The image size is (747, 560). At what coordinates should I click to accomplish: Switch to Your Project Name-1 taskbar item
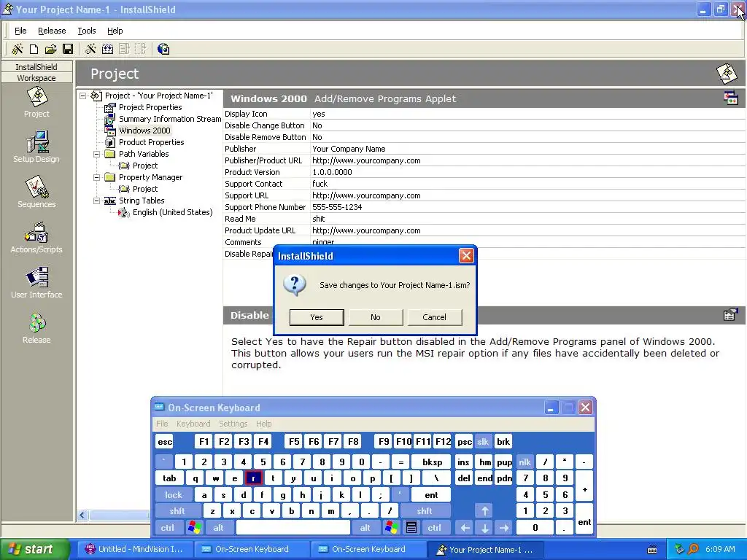pos(485,549)
